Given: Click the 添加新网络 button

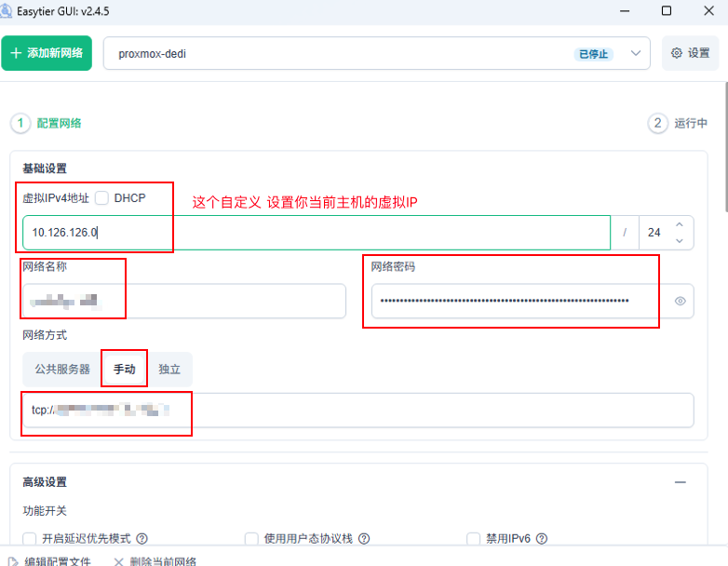Looking at the screenshot, I should coord(47,54).
